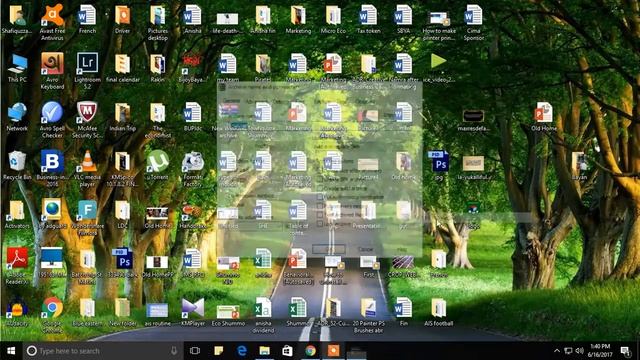Launch Lightroom 5.2 shortcut
The height and width of the screenshot is (360, 640).
coord(87,71)
